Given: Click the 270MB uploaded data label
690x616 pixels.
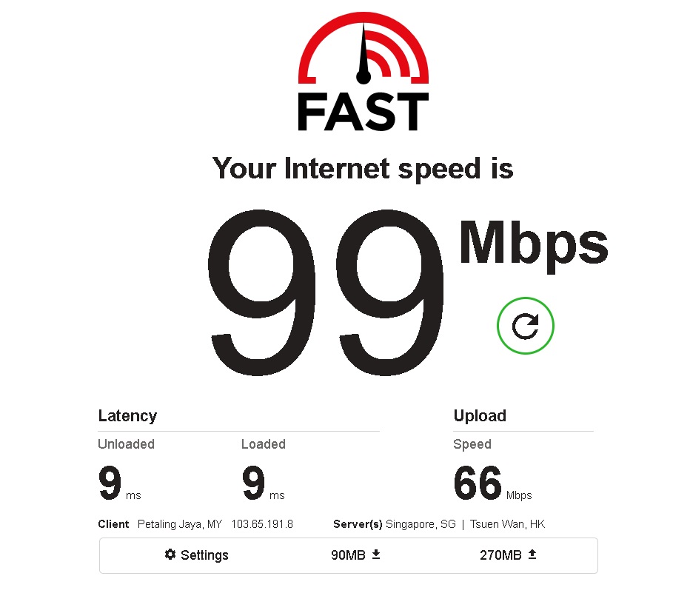Looking at the screenshot, I should [x=500, y=555].
